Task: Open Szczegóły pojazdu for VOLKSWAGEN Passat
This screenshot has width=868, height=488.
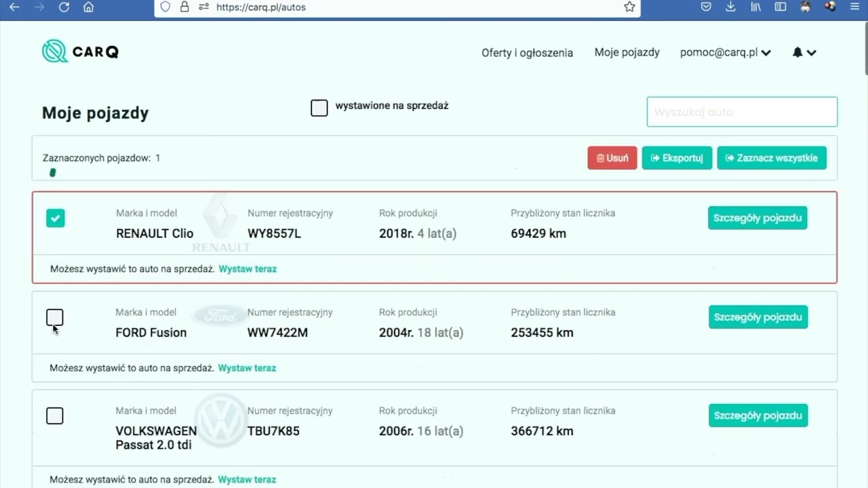Action: coord(758,415)
